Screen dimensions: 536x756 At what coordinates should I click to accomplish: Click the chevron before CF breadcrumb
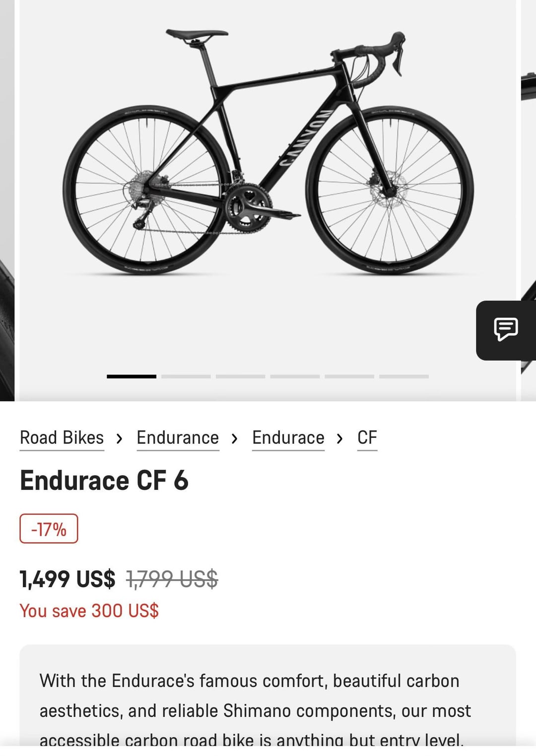[340, 439]
